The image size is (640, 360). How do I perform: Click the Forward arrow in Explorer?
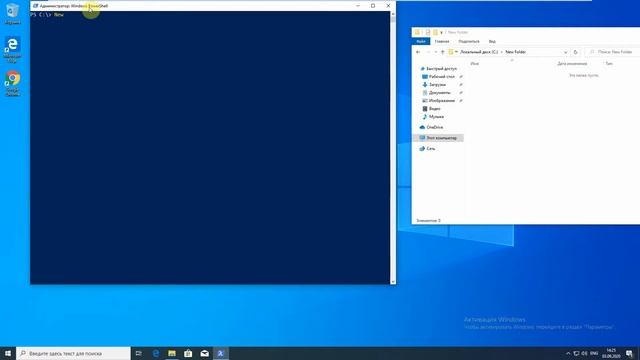[428, 52]
